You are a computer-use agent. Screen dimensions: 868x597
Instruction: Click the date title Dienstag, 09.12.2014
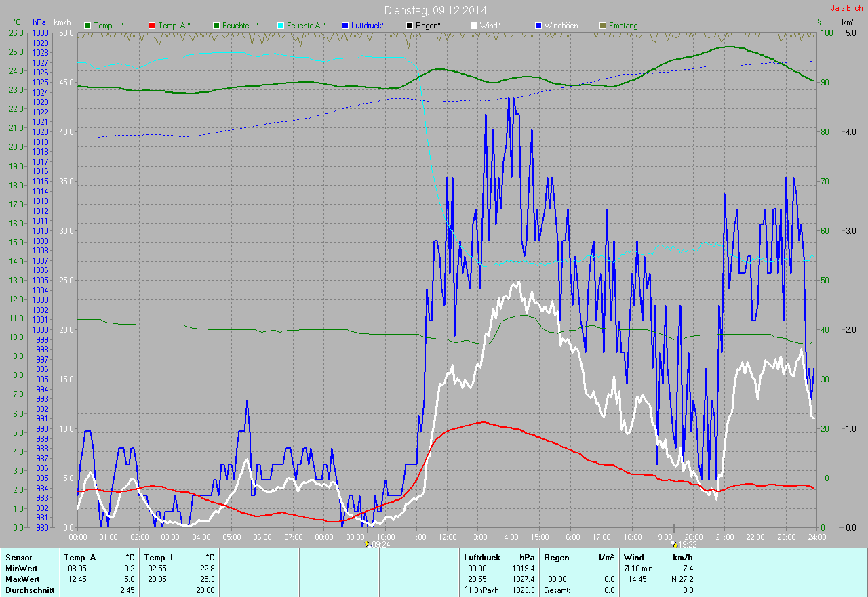tap(435, 10)
